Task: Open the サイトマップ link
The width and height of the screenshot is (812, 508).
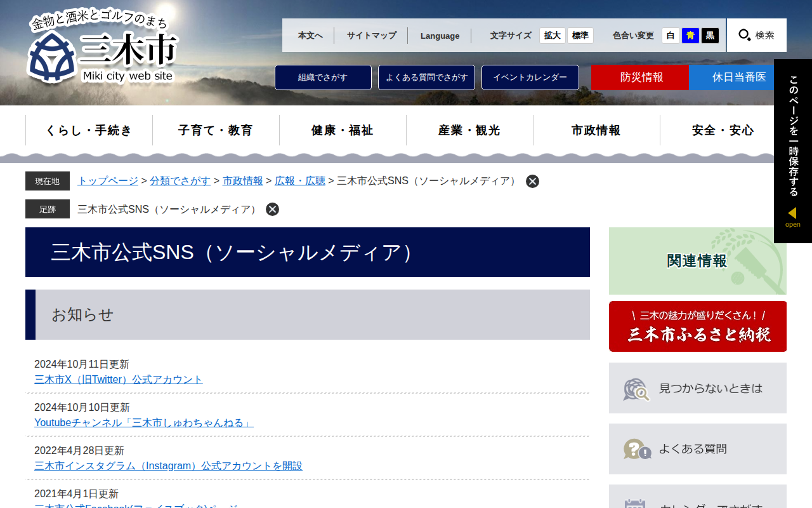Action: coord(371,36)
